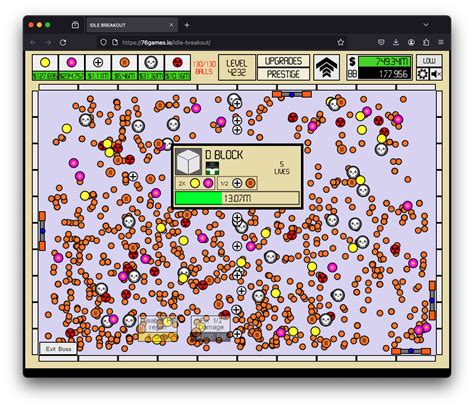
Task: Click the page info icon beside URL
Action: [x=115, y=42]
